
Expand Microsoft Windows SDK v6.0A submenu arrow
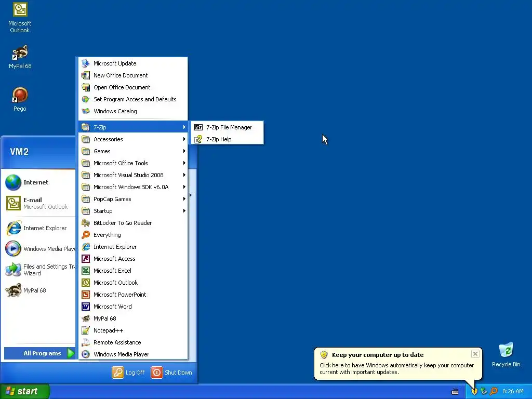[x=184, y=187]
